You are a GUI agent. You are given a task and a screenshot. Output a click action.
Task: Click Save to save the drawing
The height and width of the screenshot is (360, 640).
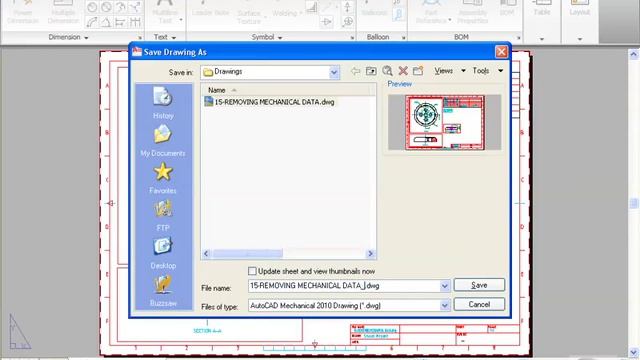coord(479,285)
